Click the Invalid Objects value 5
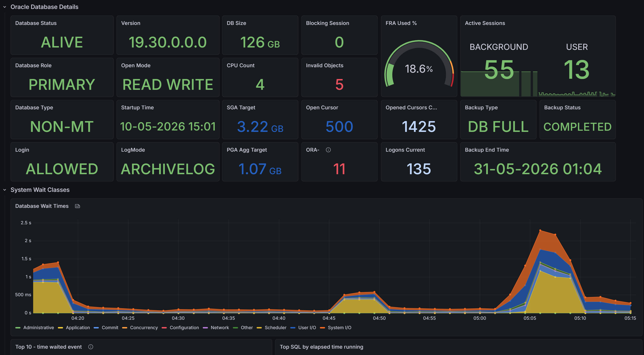The height and width of the screenshot is (355, 644). click(x=339, y=84)
